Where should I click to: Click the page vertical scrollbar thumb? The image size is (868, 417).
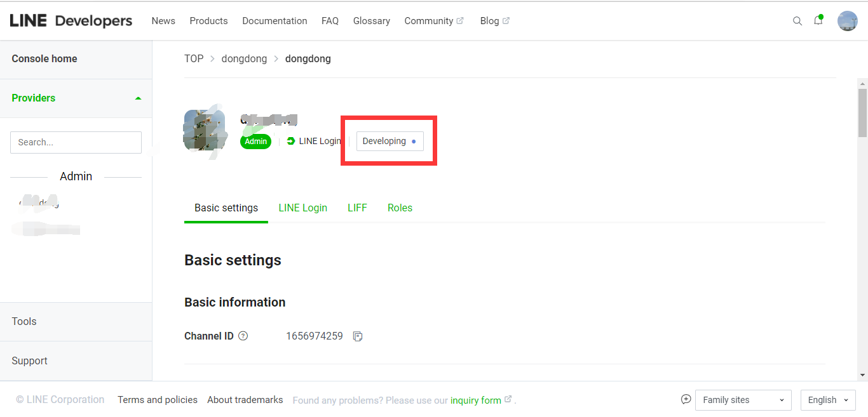click(x=862, y=112)
